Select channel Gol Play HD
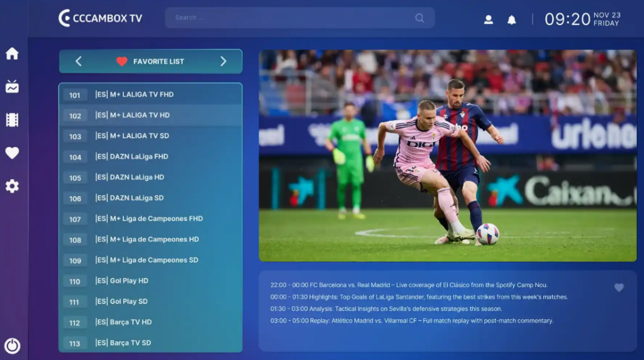 (150, 281)
